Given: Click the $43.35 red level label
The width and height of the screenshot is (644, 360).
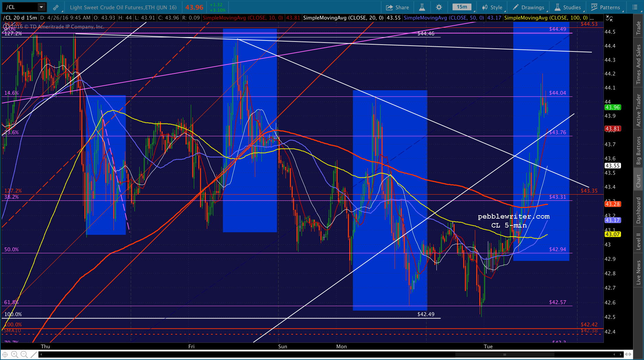Looking at the screenshot, I should coord(589,191).
